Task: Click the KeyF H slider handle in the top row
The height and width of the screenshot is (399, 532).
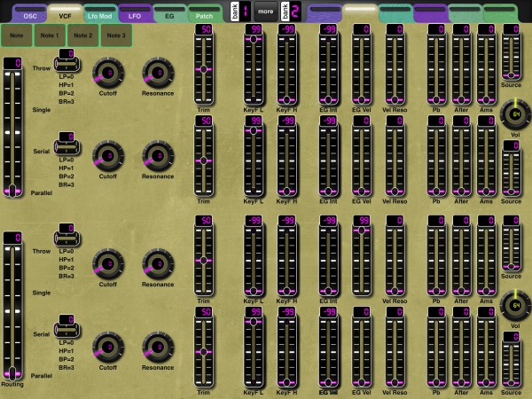Action: point(286,99)
